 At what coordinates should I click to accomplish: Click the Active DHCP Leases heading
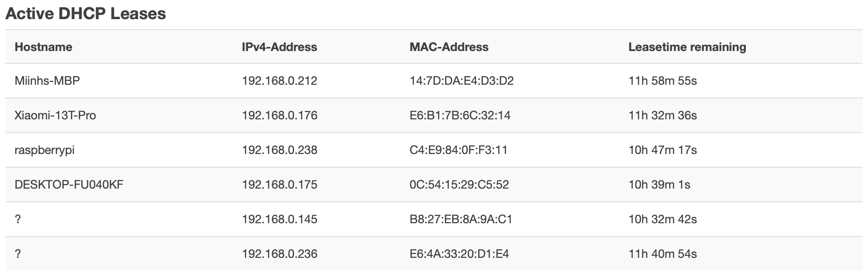pos(86,14)
